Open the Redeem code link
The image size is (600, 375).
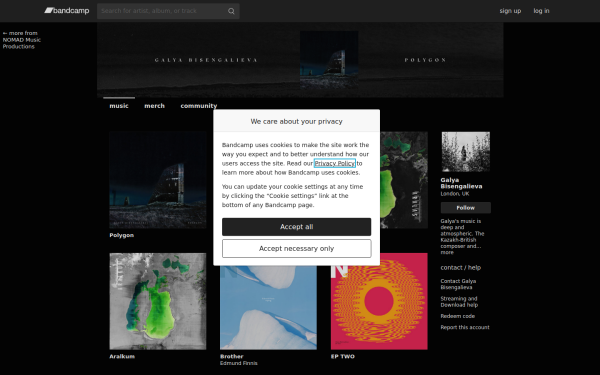[x=457, y=316]
